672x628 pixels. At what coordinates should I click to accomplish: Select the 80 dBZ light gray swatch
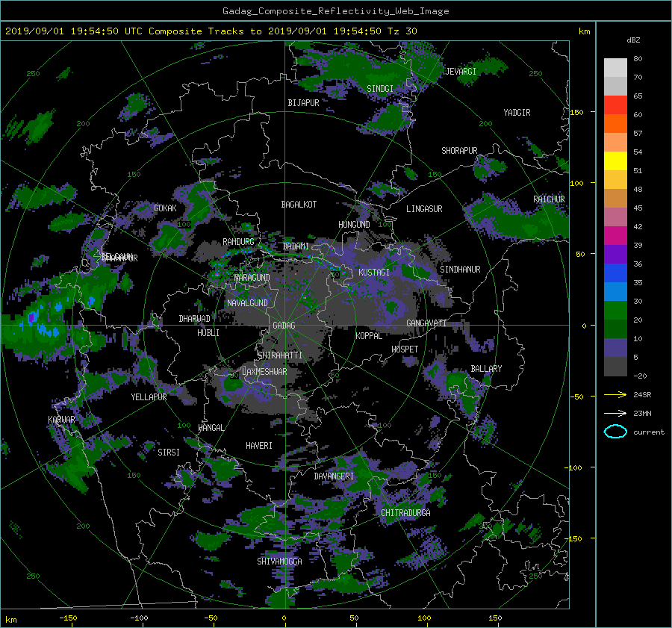[615, 68]
